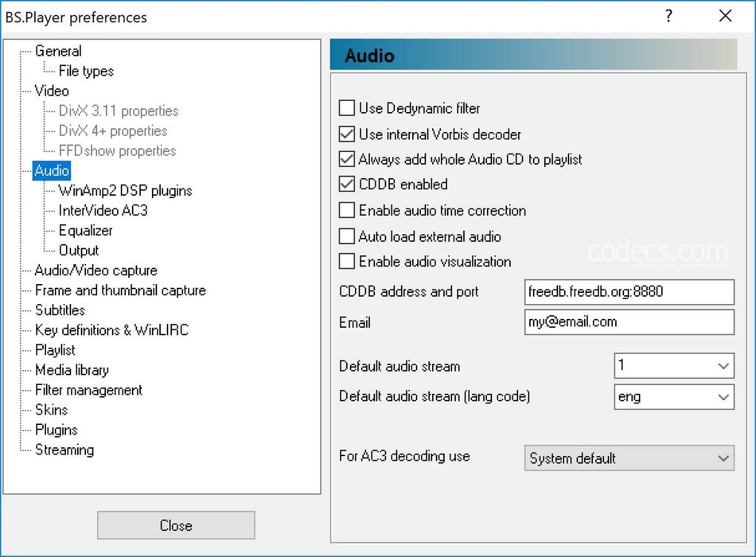This screenshot has height=557, width=756.
Task: Go to Output under Audio
Action: point(79,251)
